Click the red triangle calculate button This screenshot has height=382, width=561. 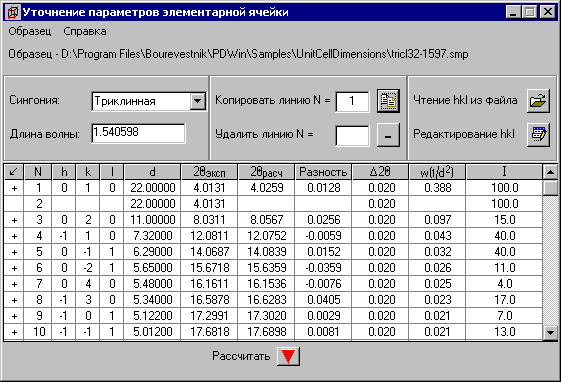pyautogui.click(x=288, y=356)
